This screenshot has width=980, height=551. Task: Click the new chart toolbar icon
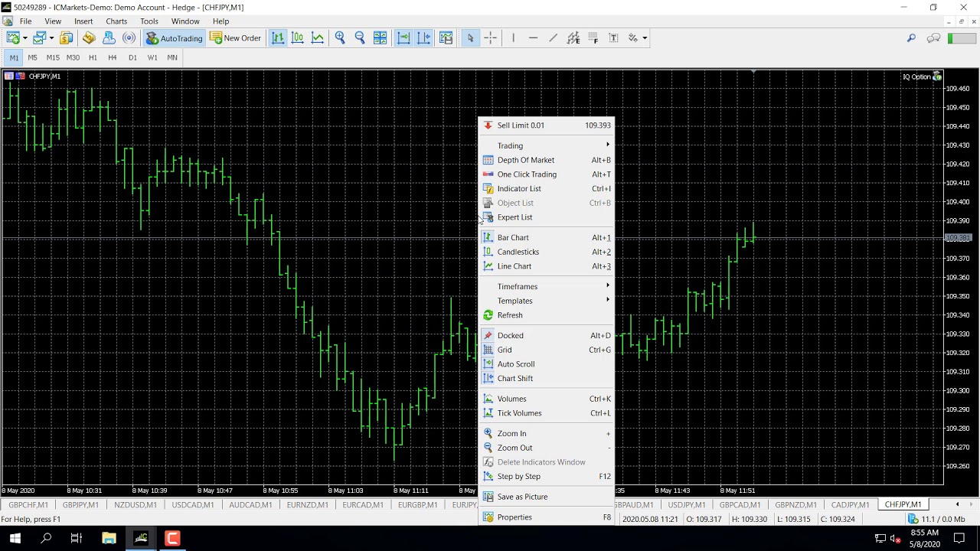[13, 37]
